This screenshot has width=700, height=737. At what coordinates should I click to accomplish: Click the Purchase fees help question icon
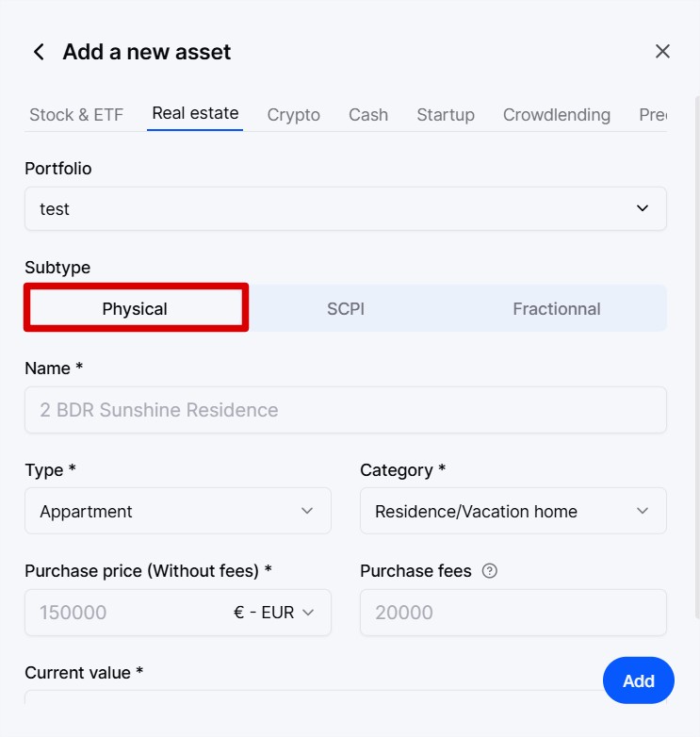(490, 570)
